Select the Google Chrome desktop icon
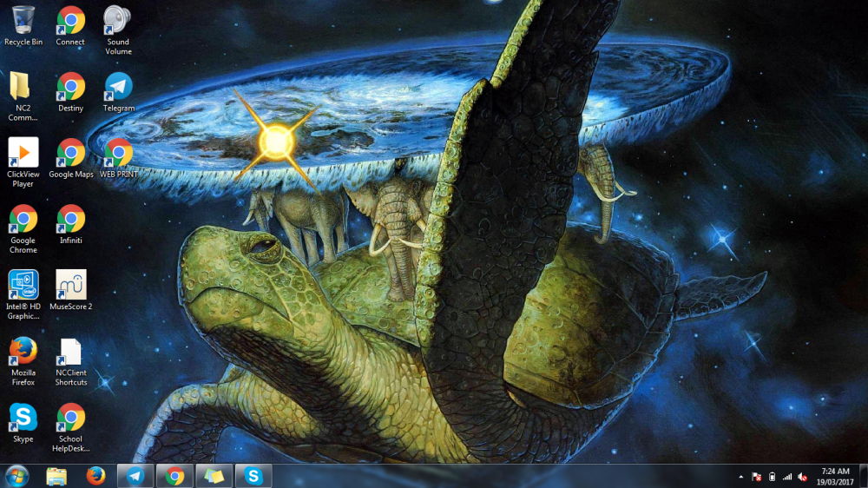Screen dimensions: 868x488 point(23,228)
